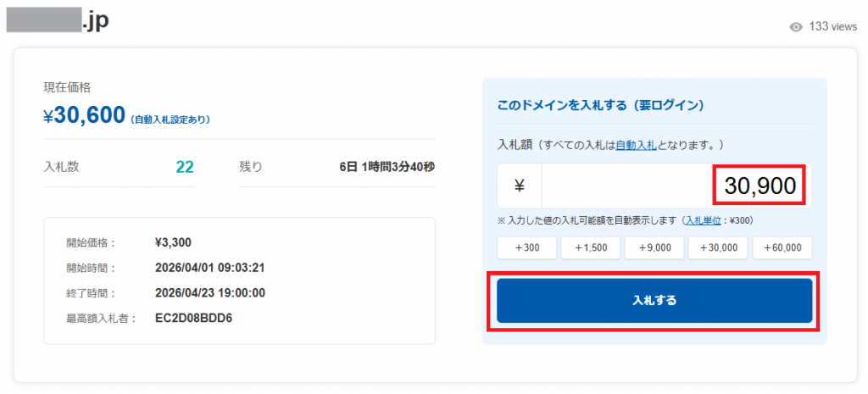
Task: Select the +9,000 increment button
Action: point(654,247)
